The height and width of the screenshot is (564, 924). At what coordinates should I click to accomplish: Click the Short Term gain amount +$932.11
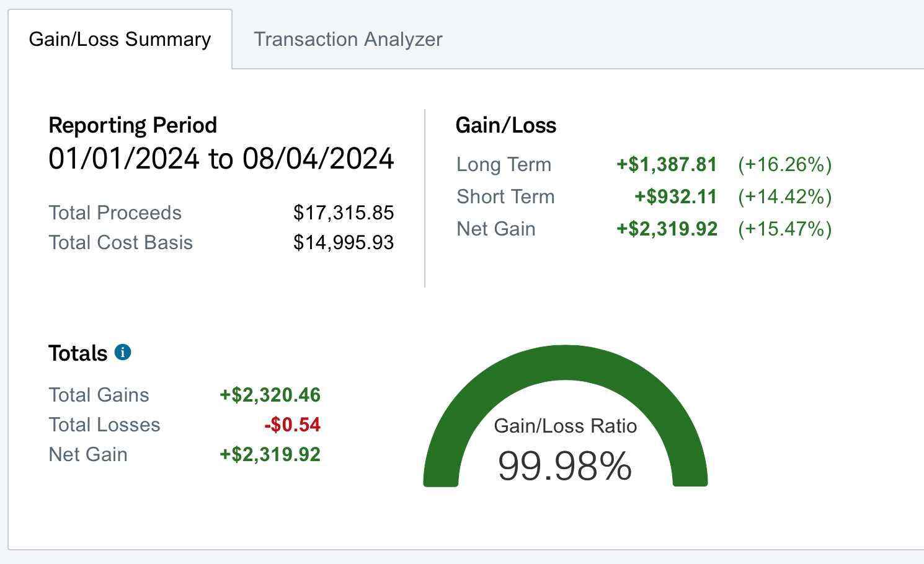(675, 196)
